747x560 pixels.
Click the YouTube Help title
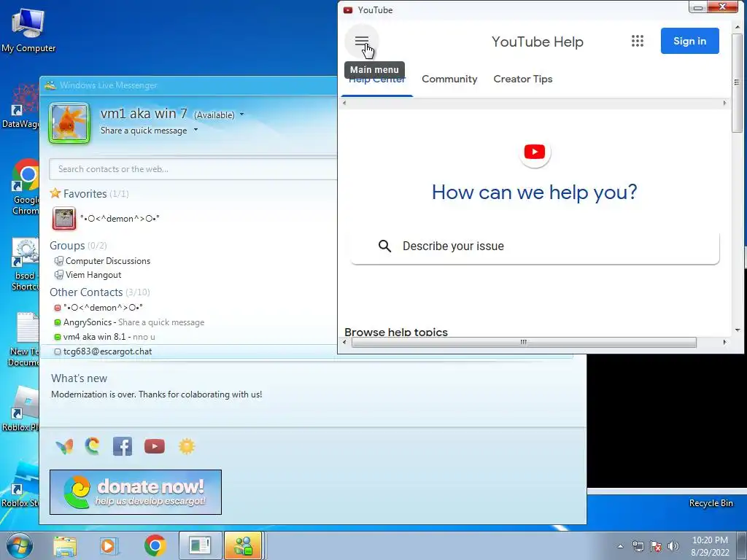coord(538,42)
